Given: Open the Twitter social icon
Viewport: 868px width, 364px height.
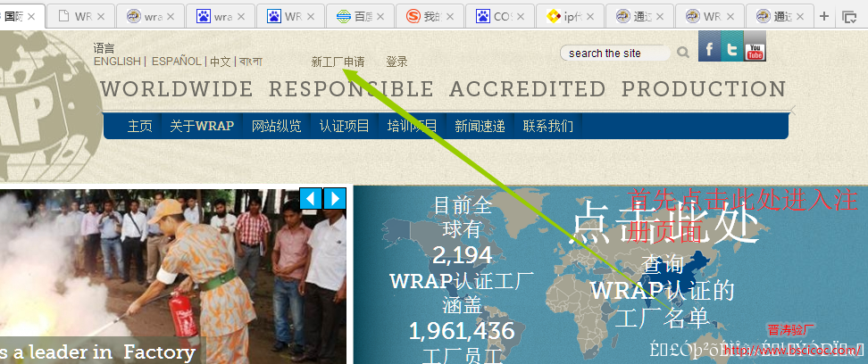Looking at the screenshot, I should point(732,47).
